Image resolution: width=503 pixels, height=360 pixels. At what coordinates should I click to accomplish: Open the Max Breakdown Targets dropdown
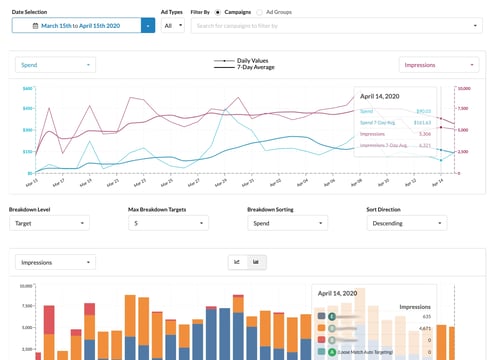[x=168, y=223]
